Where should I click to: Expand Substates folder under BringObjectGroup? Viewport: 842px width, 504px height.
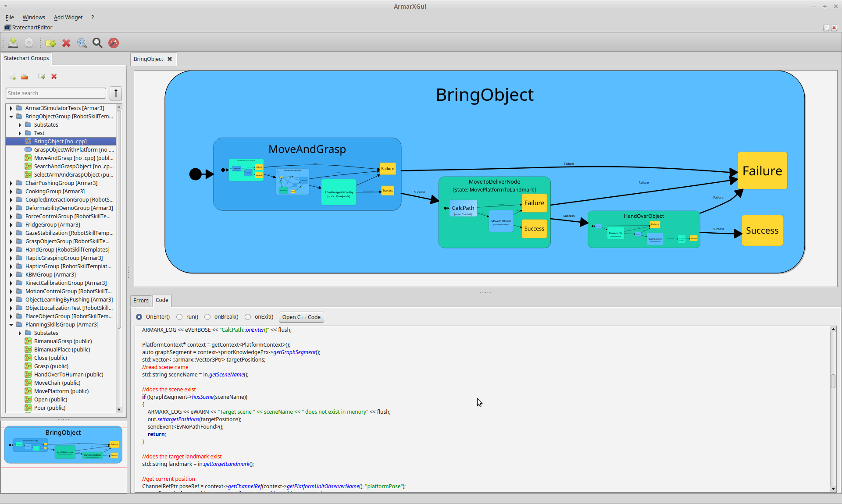20,124
